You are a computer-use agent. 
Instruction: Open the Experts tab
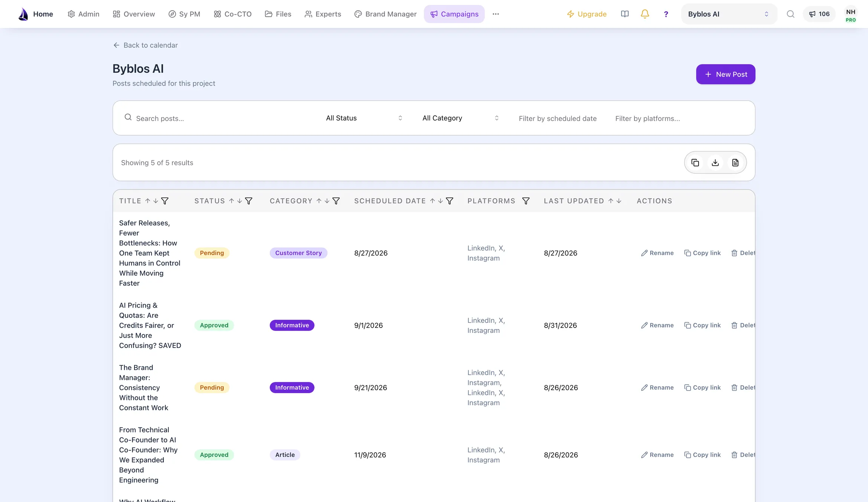tap(323, 14)
